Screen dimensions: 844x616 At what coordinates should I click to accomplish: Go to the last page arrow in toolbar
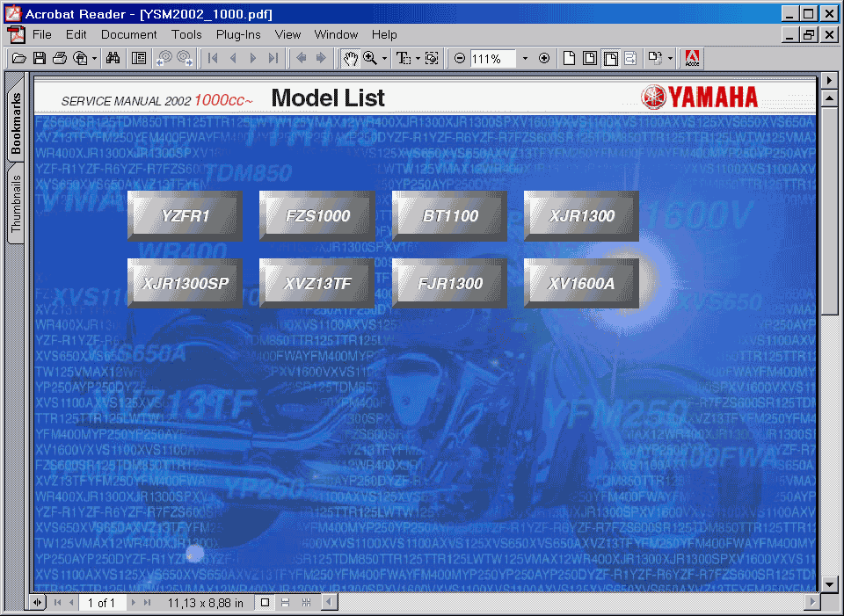tap(273, 58)
